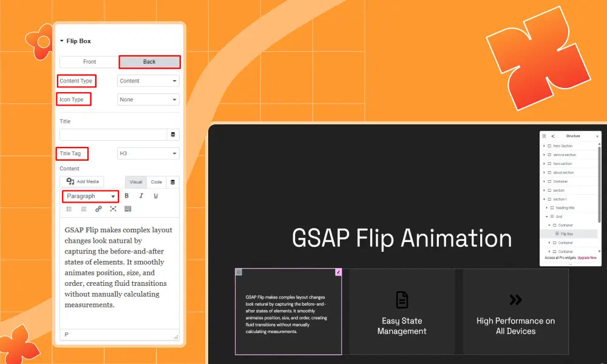The width and height of the screenshot is (607, 364).
Task: Switch to the Code editor tab
Action: coord(156,182)
